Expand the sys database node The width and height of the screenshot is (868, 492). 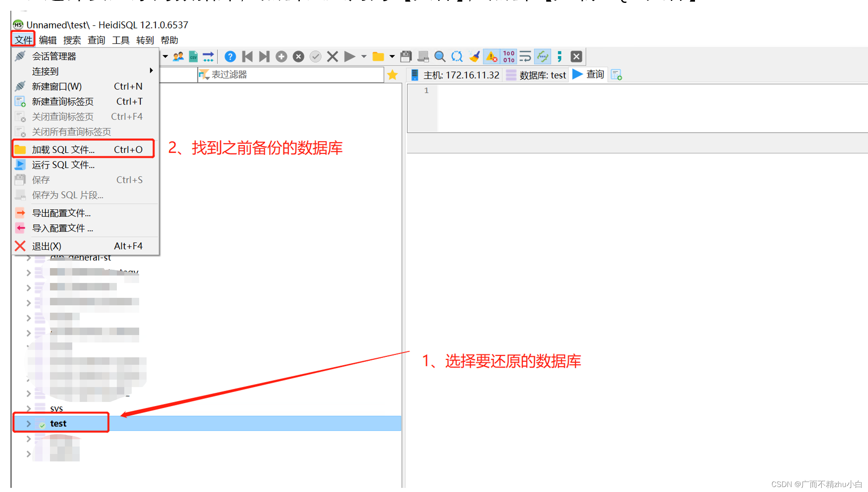pyautogui.click(x=28, y=409)
